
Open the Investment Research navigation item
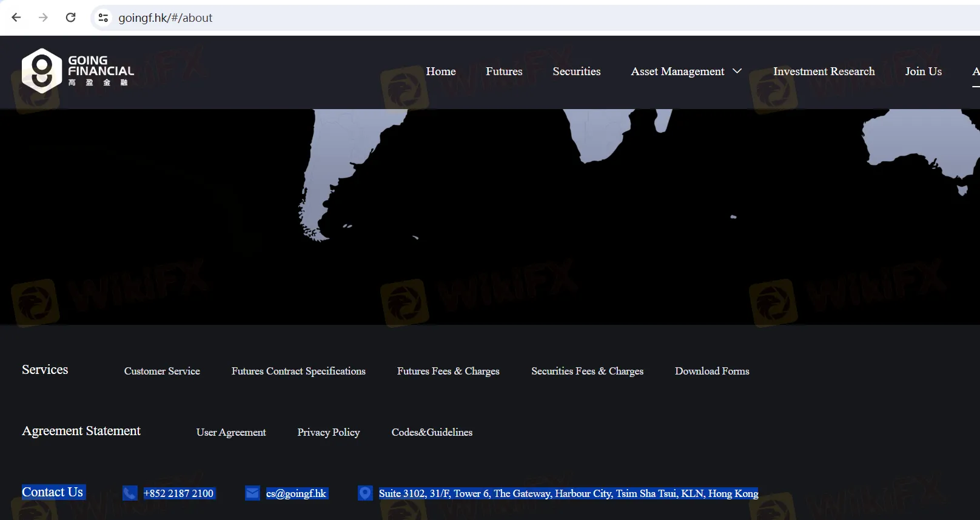[824, 71]
